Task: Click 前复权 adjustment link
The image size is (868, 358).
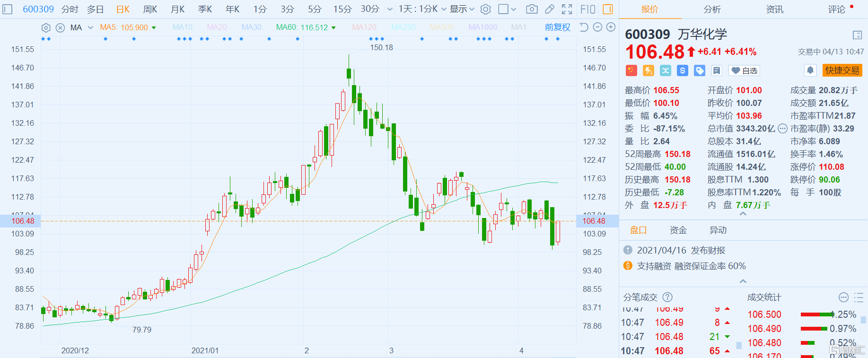Action: pos(558,27)
